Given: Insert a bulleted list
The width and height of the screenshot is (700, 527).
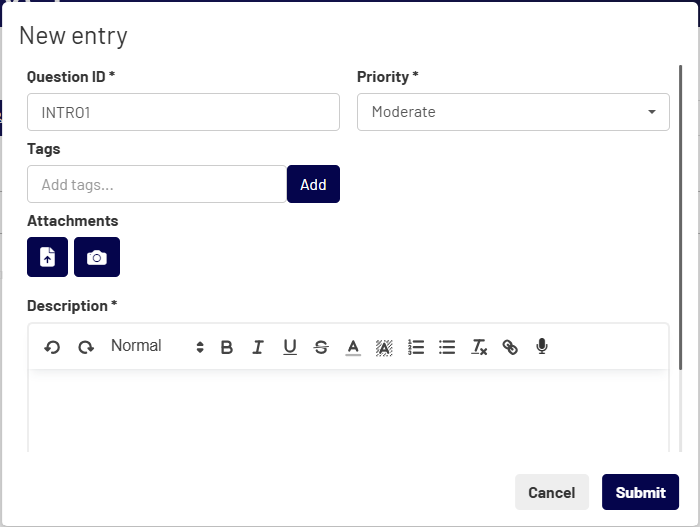Looking at the screenshot, I should (447, 347).
